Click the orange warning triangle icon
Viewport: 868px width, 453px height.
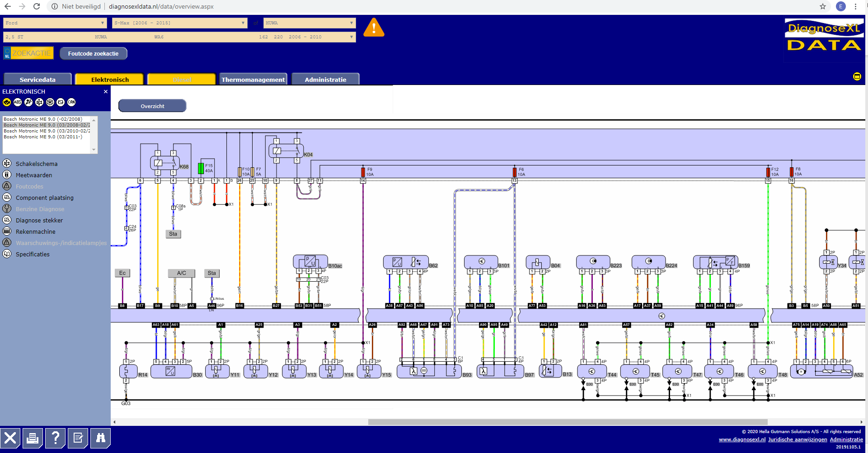(374, 28)
